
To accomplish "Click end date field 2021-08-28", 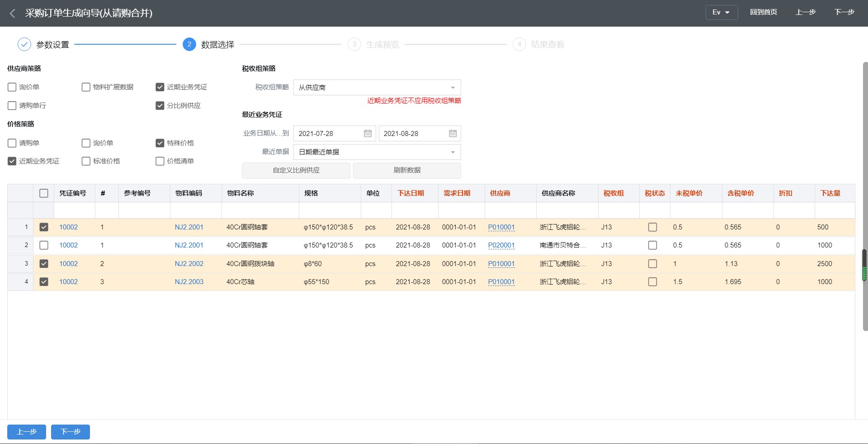I will 420,133.
